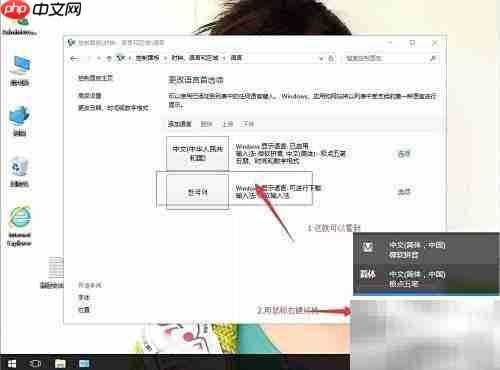The image size is (500, 370).
Task: Open 高级设置 in the left sidebar
Action: point(89,96)
